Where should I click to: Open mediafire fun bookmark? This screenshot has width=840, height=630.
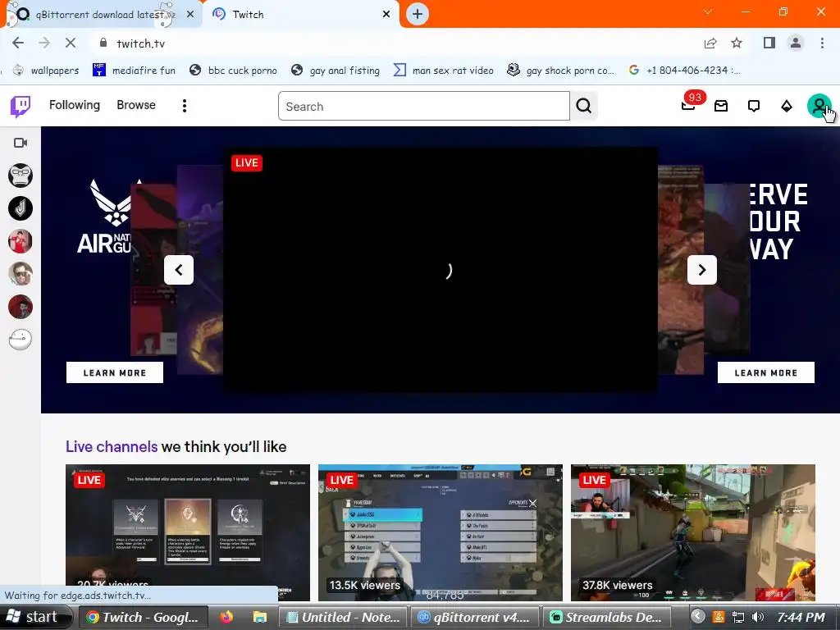(x=134, y=71)
